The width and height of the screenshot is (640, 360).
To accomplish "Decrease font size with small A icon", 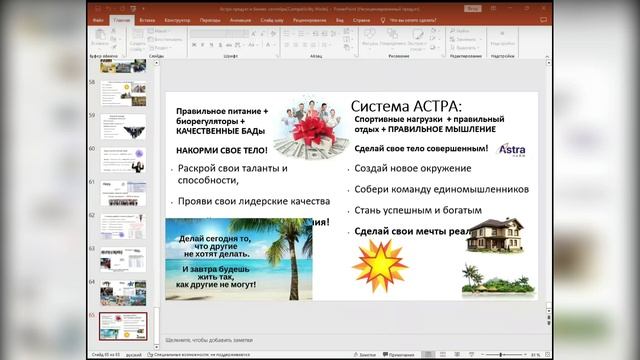I will tap(263, 33).
